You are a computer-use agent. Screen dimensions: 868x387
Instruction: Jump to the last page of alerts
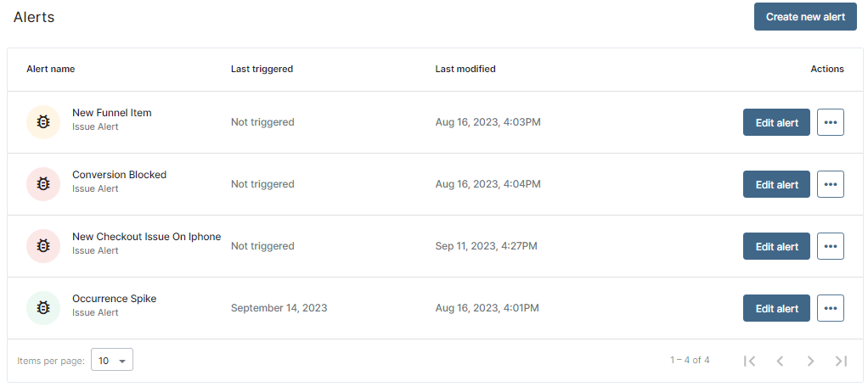[x=841, y=361]
